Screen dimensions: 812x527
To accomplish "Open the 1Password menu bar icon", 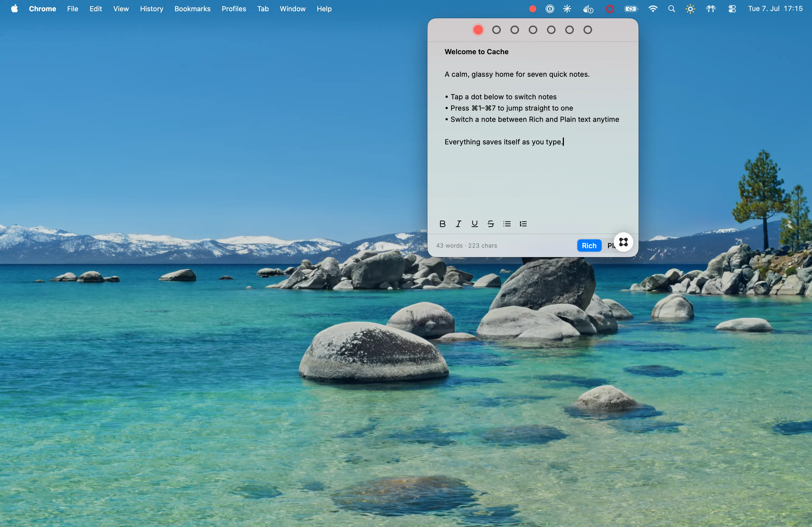I will pyautogui.click(x=550, y=9).
